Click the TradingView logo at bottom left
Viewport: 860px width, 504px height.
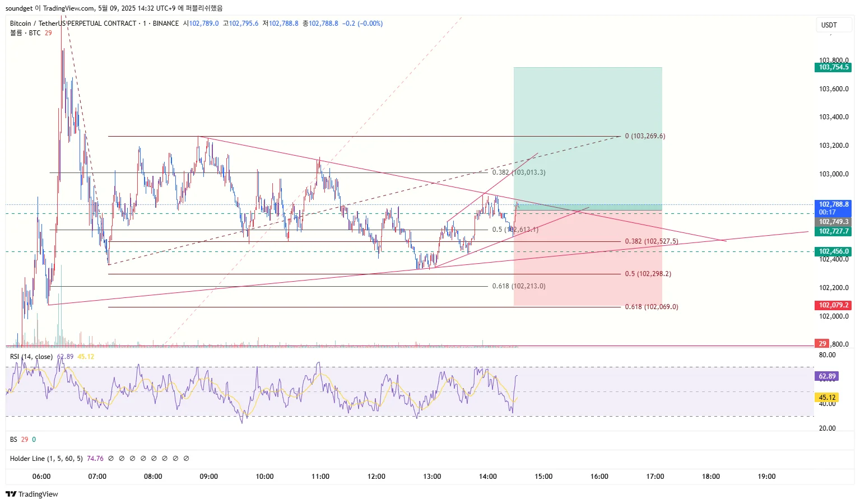32,494
